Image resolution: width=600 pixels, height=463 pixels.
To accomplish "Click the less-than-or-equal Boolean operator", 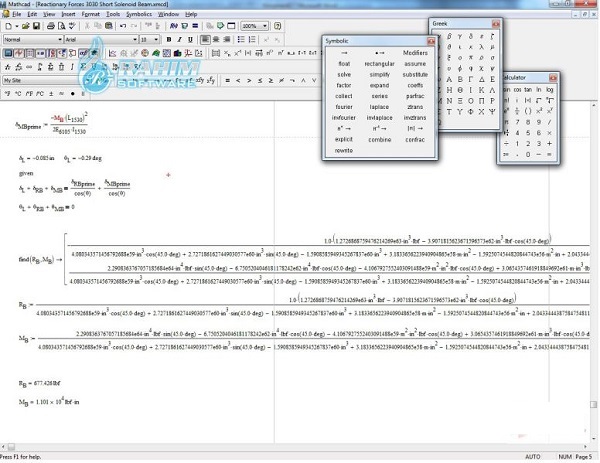I will coord(260,80).
